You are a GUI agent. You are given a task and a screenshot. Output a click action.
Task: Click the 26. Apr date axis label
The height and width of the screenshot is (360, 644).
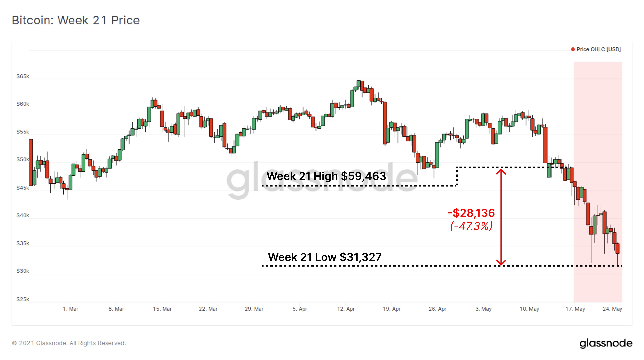pos(437,309)
